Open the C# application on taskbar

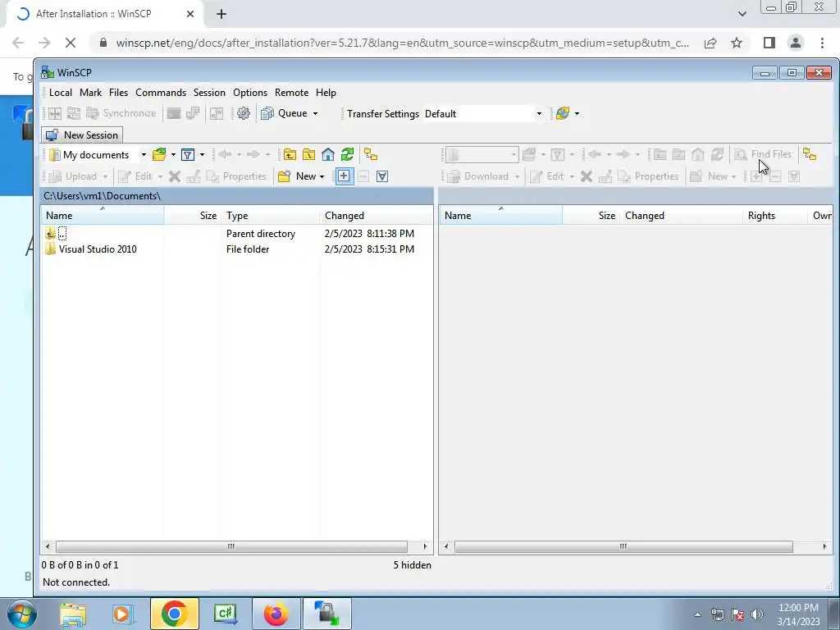[225, 614]
